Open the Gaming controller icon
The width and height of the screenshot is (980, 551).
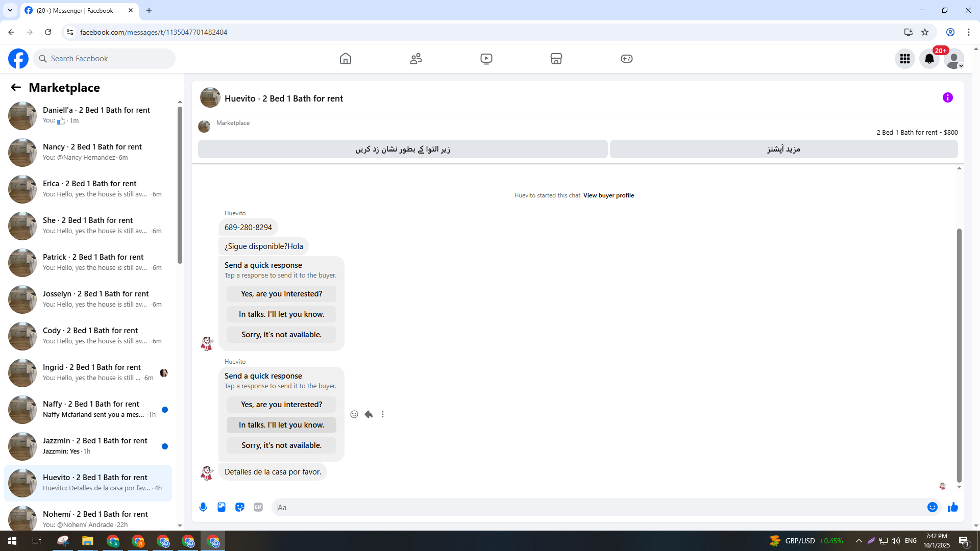tap(627, 59)
